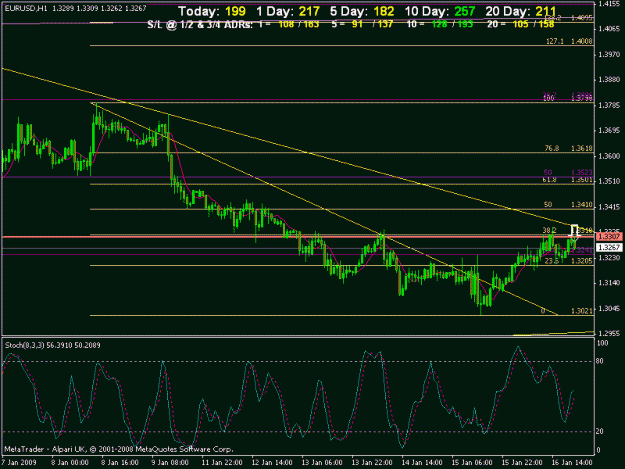
Task: Click the 1.4065 price axis label
Action: pyautogui.click(x=609, y=29)
